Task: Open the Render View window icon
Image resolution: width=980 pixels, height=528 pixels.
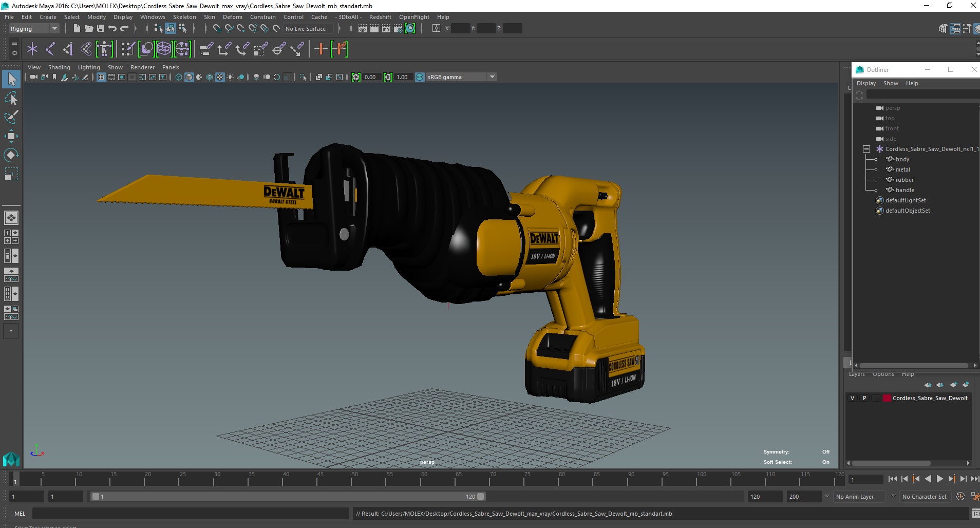Action: click(x=363, y=29)
